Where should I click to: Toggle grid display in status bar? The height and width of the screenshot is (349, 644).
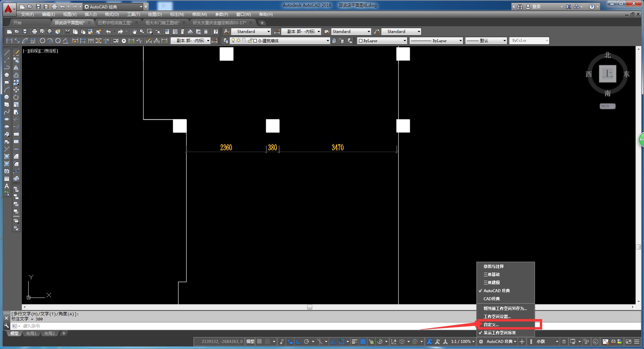(x=259, y=342)
